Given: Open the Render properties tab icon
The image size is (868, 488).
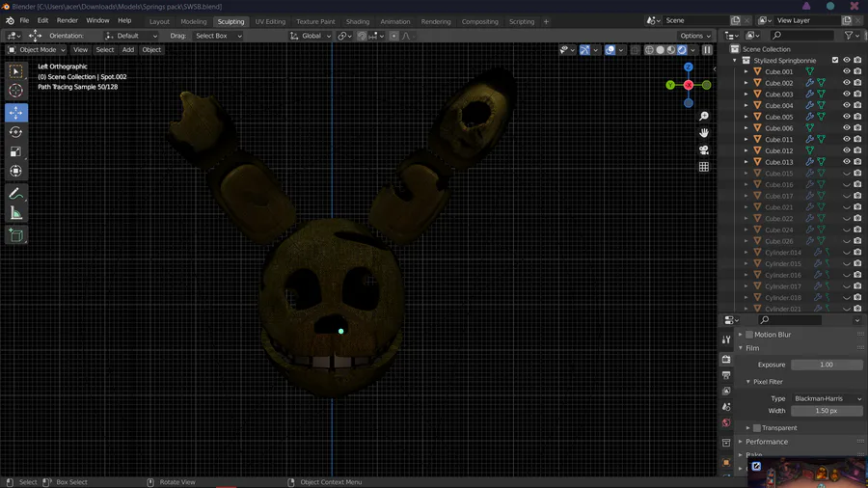Looking at the screenshot, I should 726,359.
